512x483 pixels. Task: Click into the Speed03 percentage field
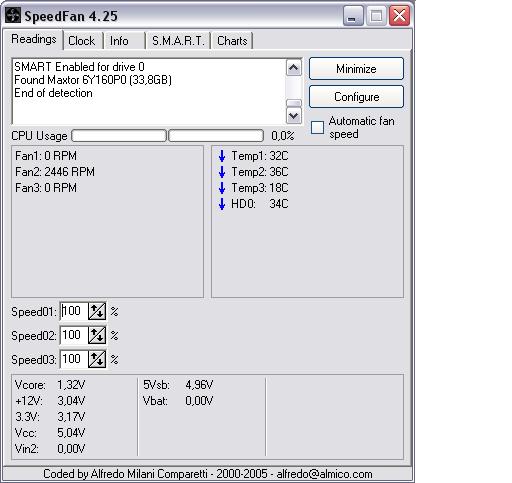(74, 359)
